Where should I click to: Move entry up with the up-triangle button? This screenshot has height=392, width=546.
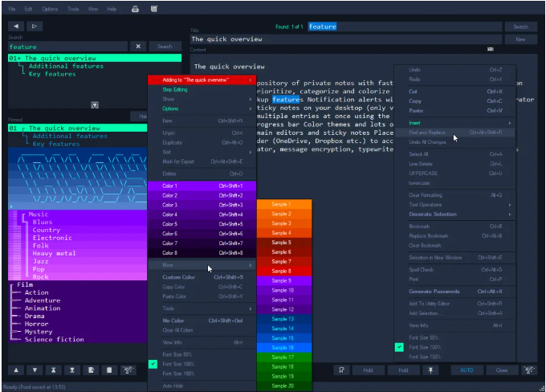tap(16, 370)
